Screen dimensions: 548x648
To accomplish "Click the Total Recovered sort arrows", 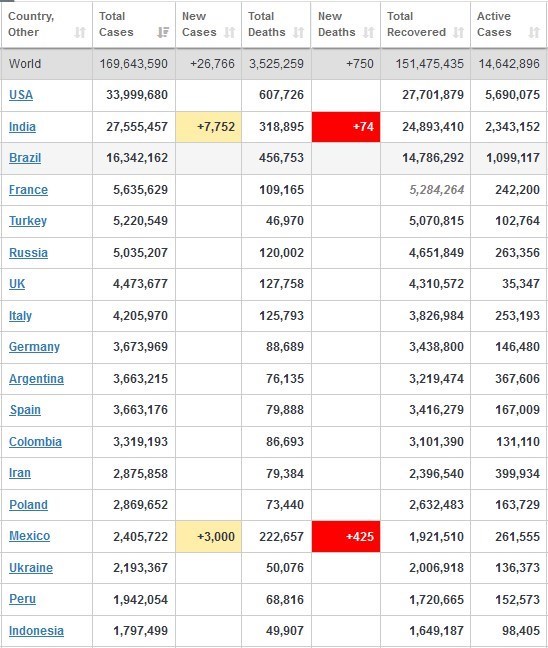I will click(458, 32).
